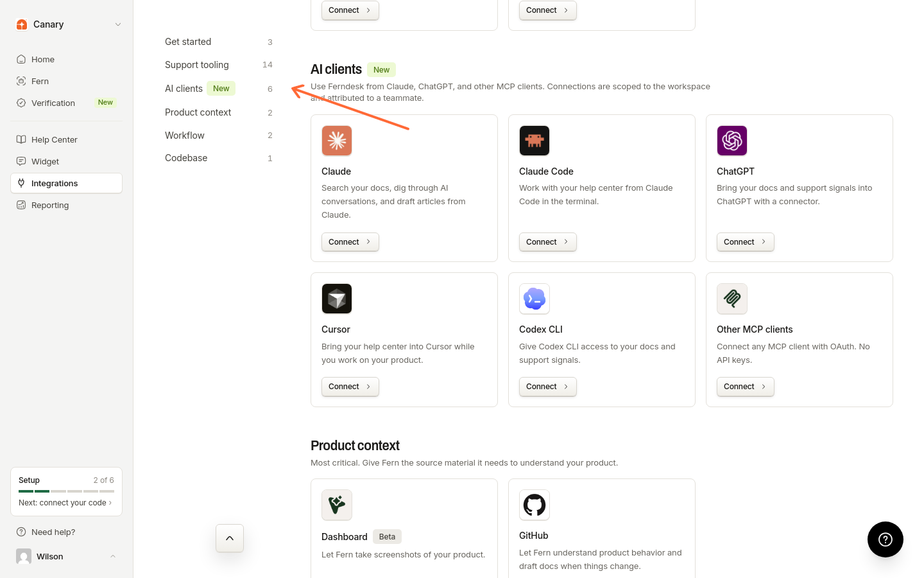Screen dimensions: 924x578
Task: Click the Claude starburst icon
Action: click(x=337, y=141)
